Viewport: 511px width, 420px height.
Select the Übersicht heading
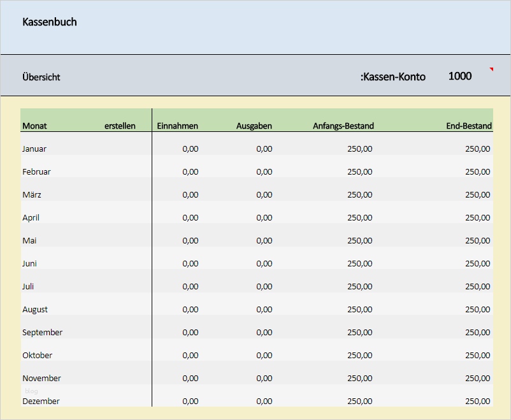(41, 76)
